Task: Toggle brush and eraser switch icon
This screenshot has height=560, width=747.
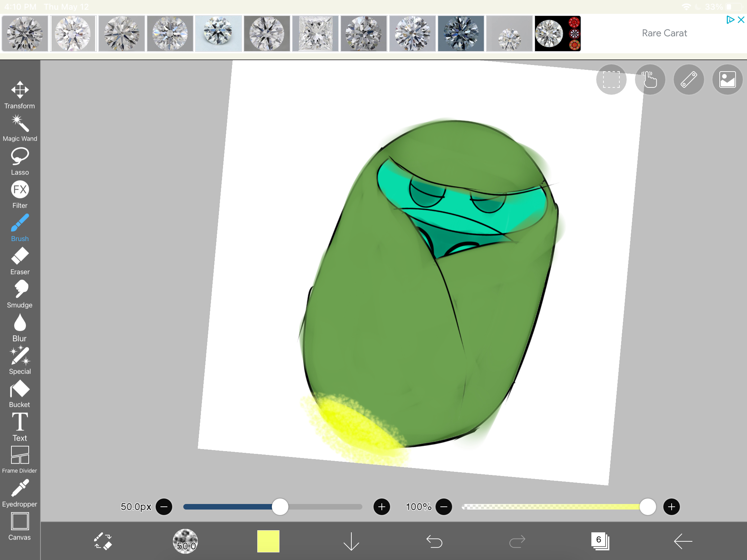Action: (103, 541)
